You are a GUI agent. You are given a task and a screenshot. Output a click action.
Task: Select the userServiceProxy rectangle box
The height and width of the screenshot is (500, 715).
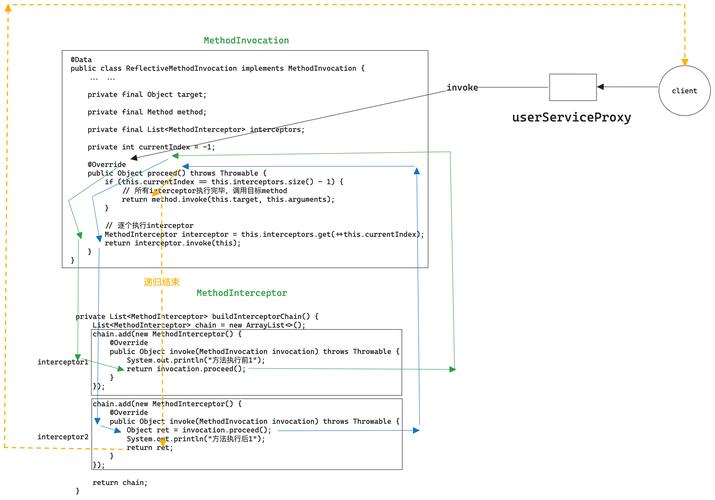(x=573, y=87)
